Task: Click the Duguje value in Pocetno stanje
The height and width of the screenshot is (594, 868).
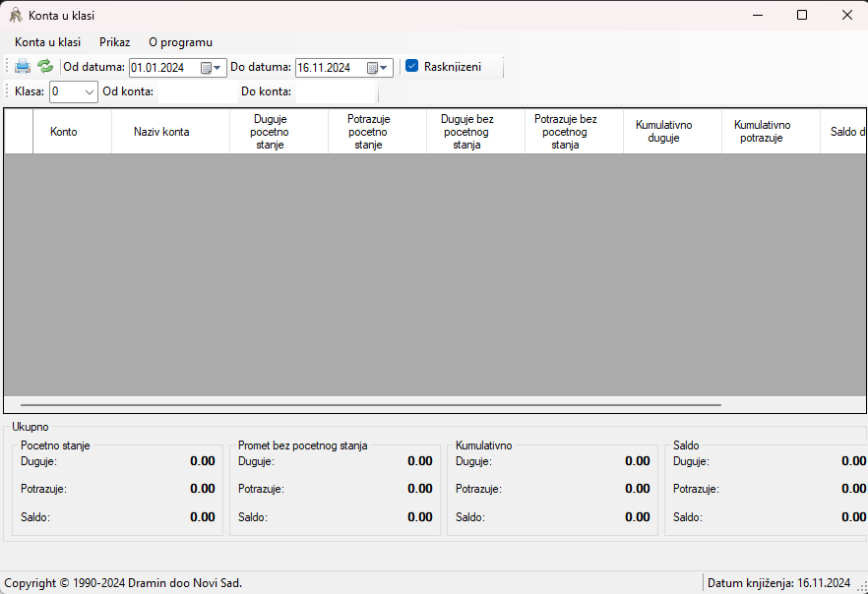Action: (203, 460)
